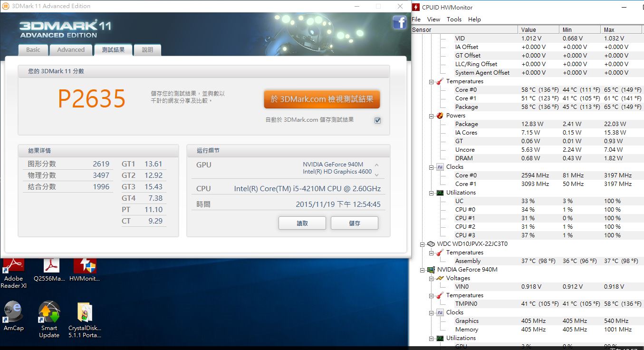Click the Voltages lightning icon under NVIDIA
644x350 pixels.
coord(440,278)
